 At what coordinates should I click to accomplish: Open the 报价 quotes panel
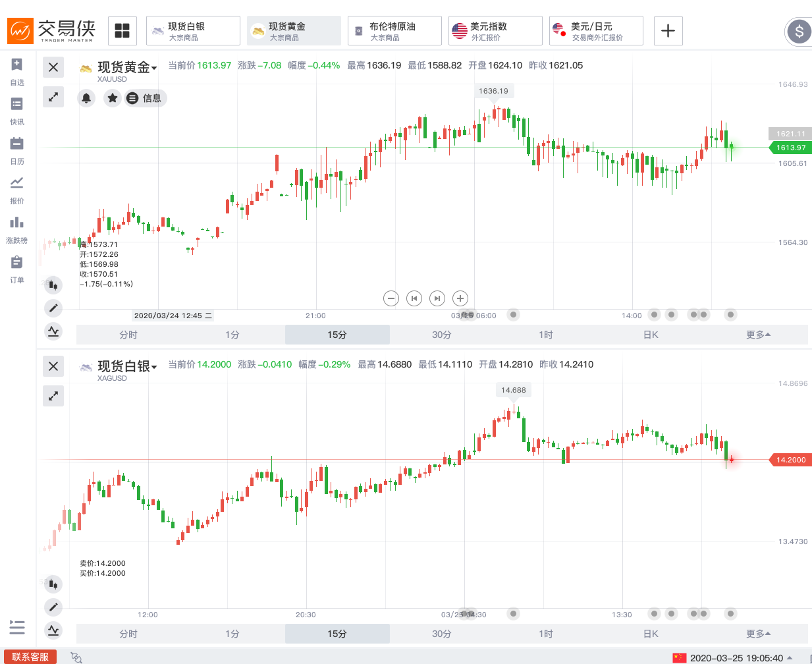(17, 192)
